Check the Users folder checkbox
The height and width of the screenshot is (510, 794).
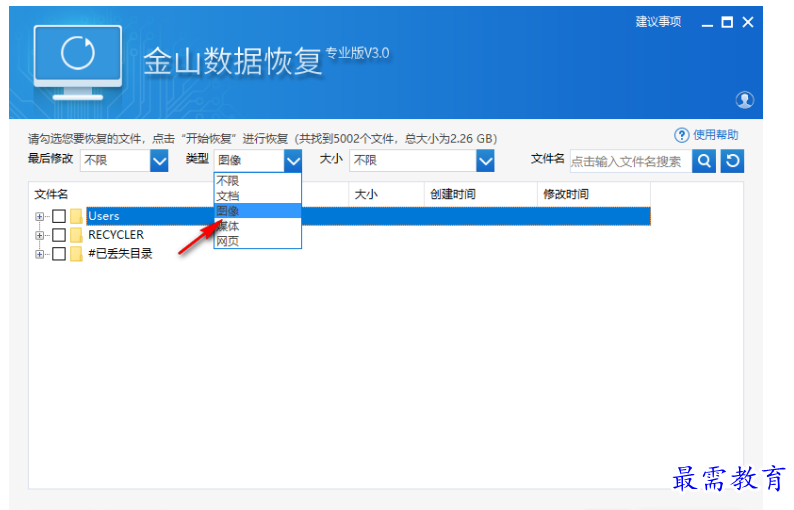[x=59, y=216]
